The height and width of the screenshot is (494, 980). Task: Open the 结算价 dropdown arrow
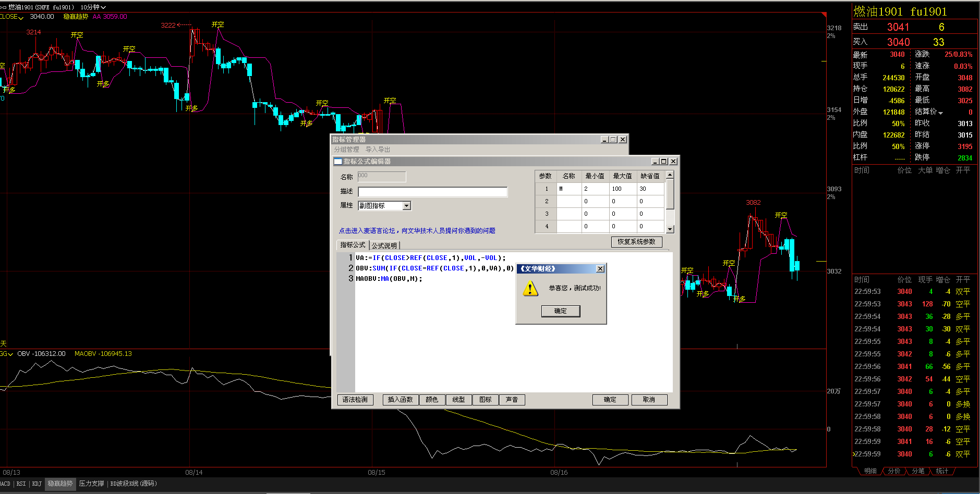[x=940, y=113]
